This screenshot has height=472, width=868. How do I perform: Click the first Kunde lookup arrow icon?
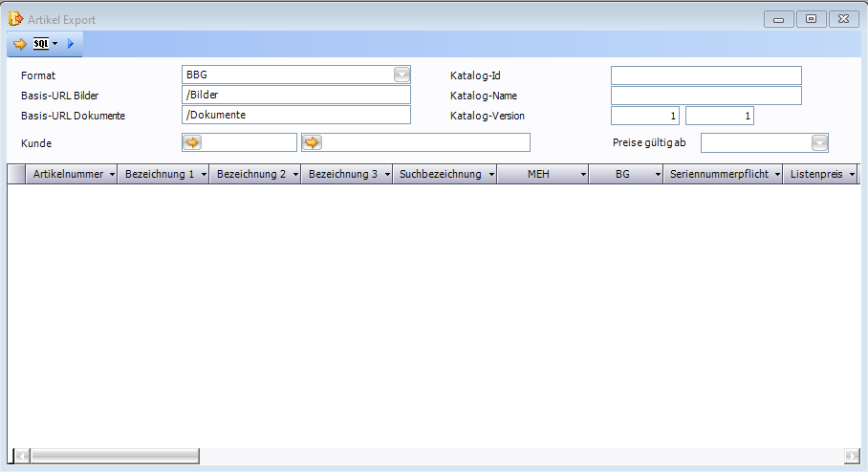[193, 142]
